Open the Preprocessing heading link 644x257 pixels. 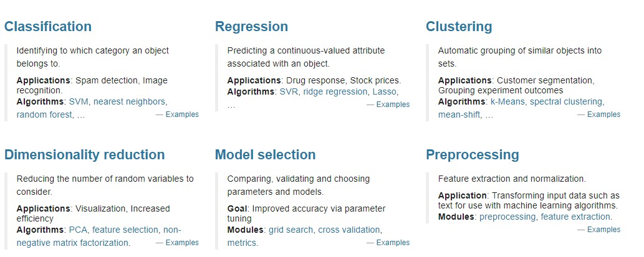pyautogui.click(x=472, y=155)
